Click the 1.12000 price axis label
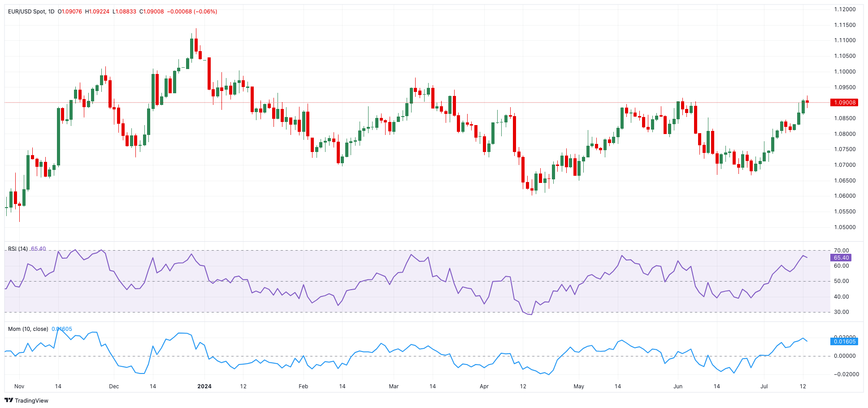Image resolution: width=868 pixels, height=408 pixels. tap(845, 9)
